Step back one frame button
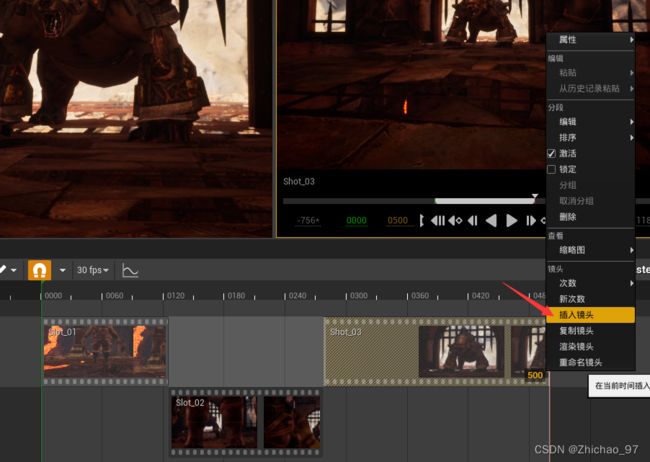Screen dimensions: 650x462 coord(473,221)
